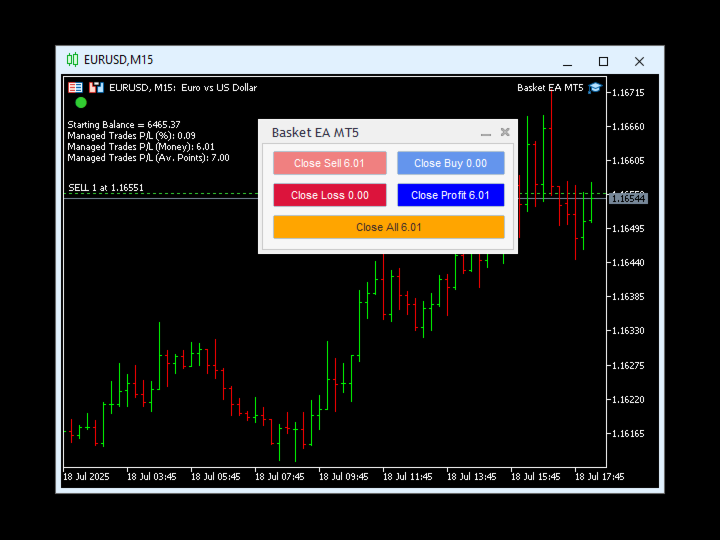Click the Close Profit 6.01 button
Screen dimensions: 720x540
(450, 195)
